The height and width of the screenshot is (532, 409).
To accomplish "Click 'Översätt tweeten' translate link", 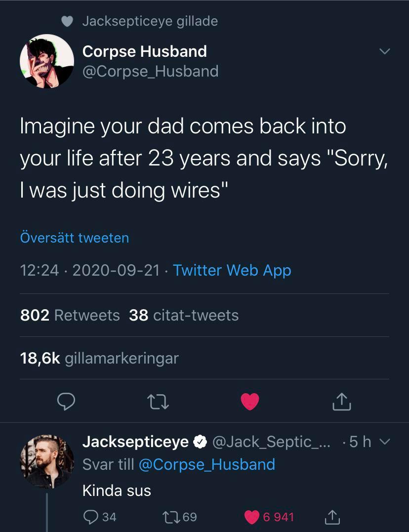I will click(75, 238).
